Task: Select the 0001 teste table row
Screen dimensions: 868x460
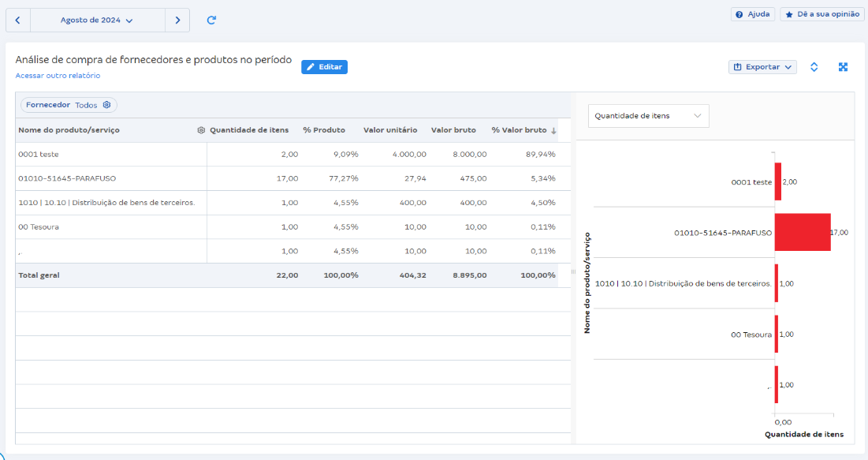Action: 110,155
